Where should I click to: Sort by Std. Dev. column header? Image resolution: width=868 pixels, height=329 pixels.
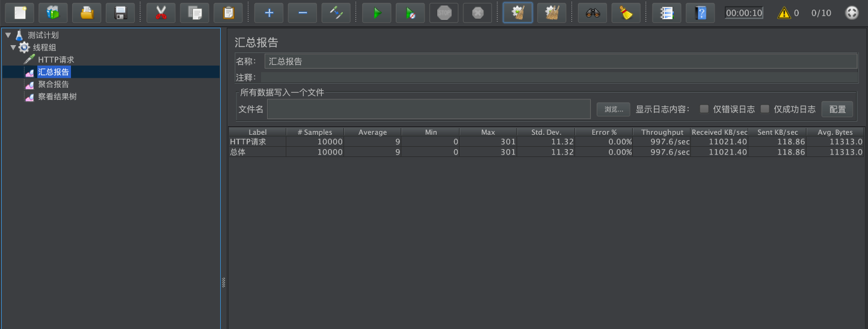tap(546, 132)
